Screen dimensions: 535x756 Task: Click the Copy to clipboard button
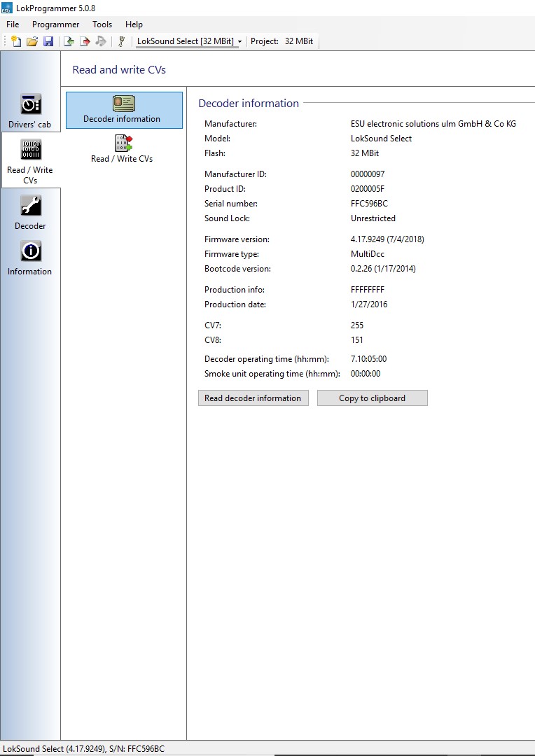pos(372,398)
